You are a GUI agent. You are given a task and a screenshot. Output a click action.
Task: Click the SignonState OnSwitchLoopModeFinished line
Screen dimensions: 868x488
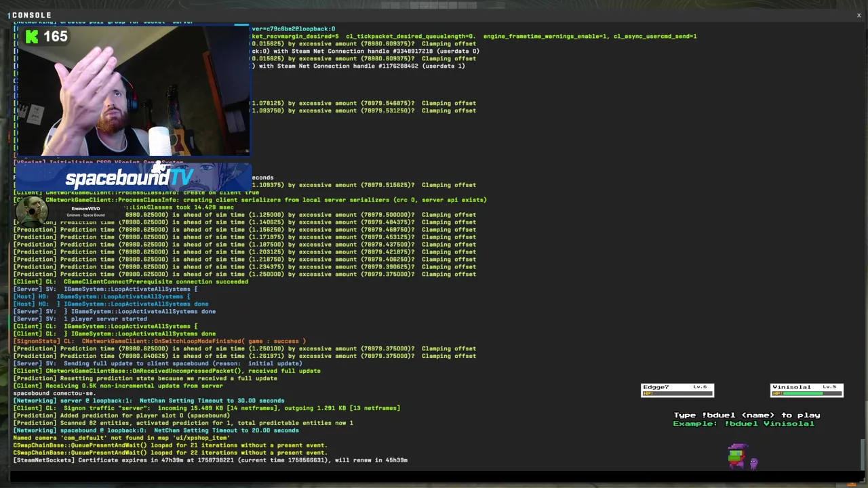[159, 341]
